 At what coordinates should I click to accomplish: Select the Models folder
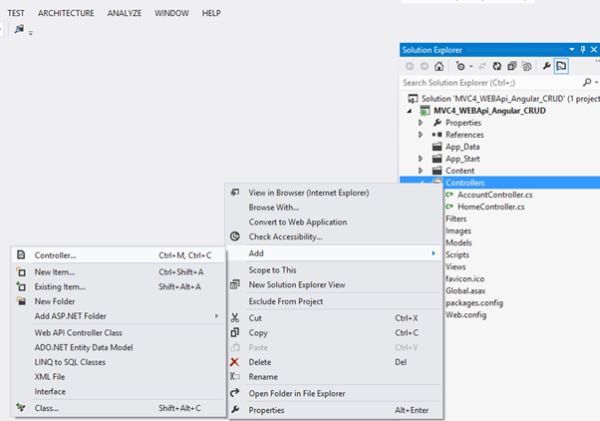(x=458, y=243)
